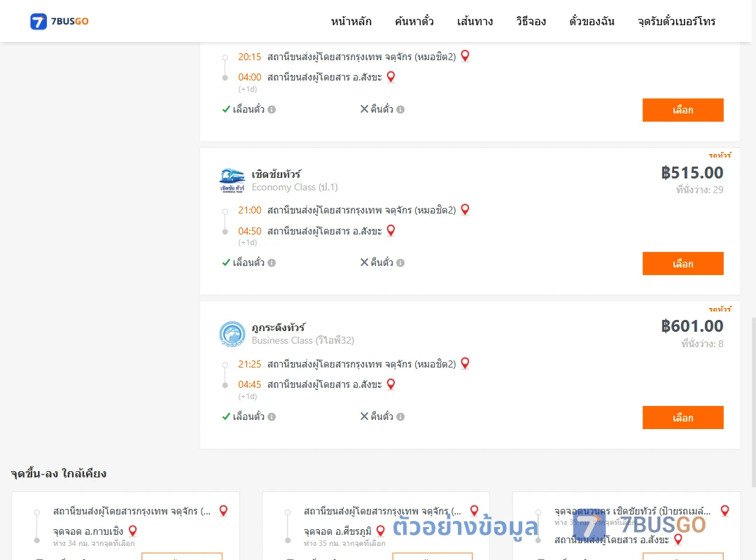Image resolution: width=756 pixels, height=560 pixels.
Task: Click the 7BUSGO logo
Action: 59,21
